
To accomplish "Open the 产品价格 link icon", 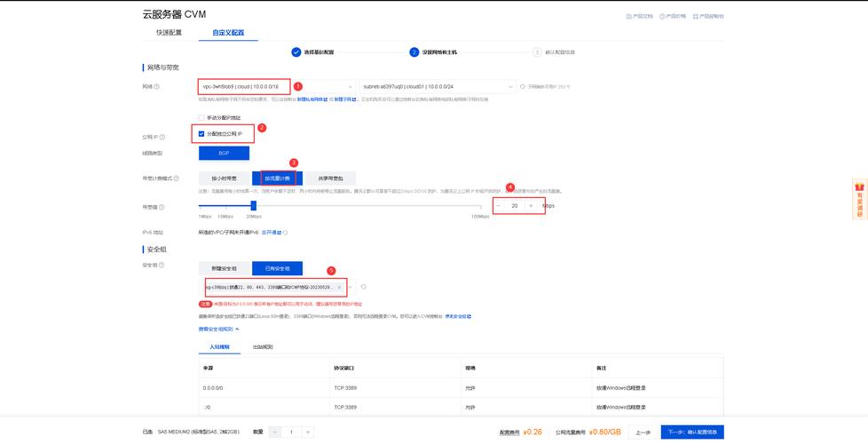I will coord(662,17).
